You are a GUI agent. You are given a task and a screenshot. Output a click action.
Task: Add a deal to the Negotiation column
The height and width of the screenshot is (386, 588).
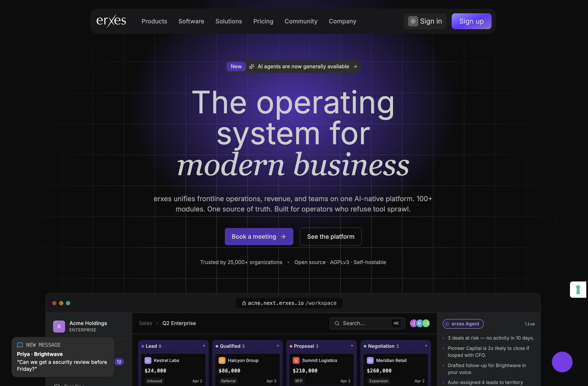click(426, 346)
